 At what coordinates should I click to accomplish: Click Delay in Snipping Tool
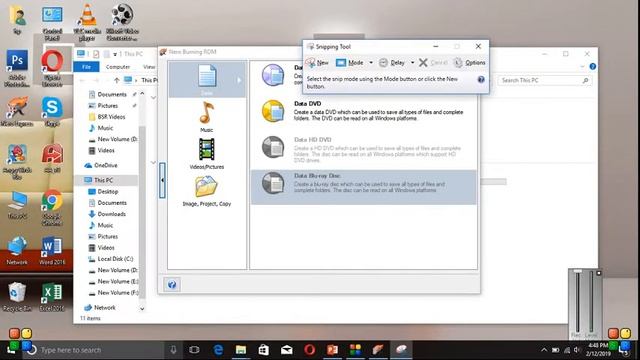pos(392,62)
